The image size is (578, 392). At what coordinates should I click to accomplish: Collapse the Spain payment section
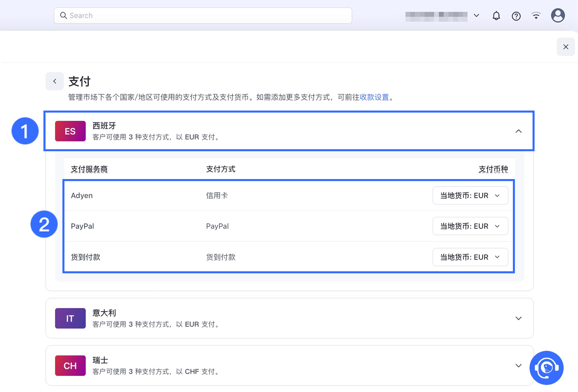(518, 131)
